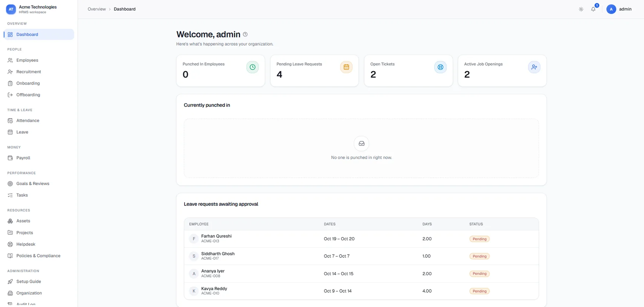644x307 pixels.
Task: Select the Tasks sidebar entry
Action: coord(39,195)
